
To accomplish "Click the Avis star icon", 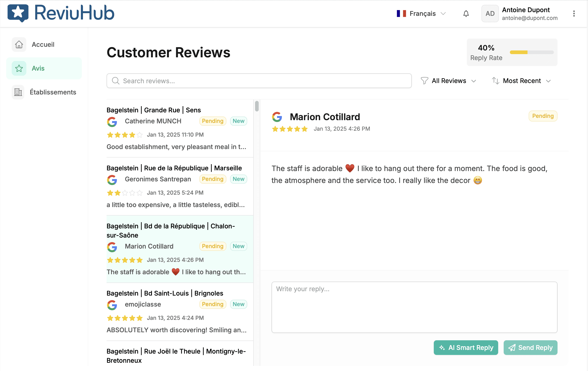I will [x=19, y=68].
